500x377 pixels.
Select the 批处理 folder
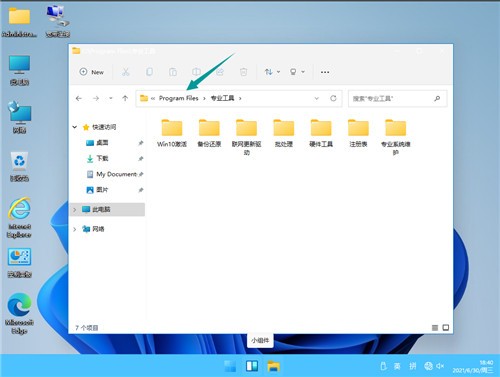284,133
